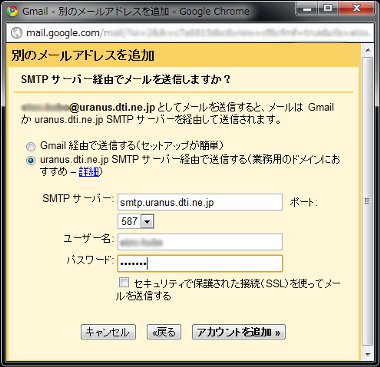
Task: Minimize the Chrome popup window
Action: tap(307, 8)
